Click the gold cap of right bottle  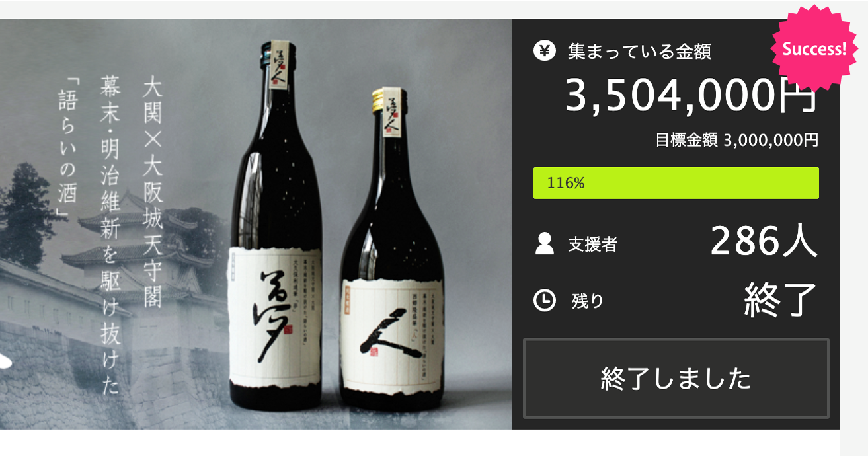pyautogui.click(x=383, y=98)
